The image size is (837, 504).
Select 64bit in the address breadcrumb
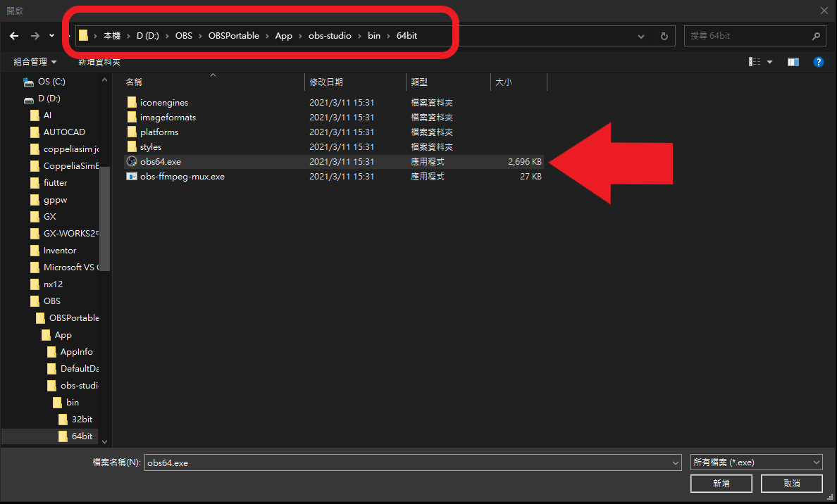407,36
